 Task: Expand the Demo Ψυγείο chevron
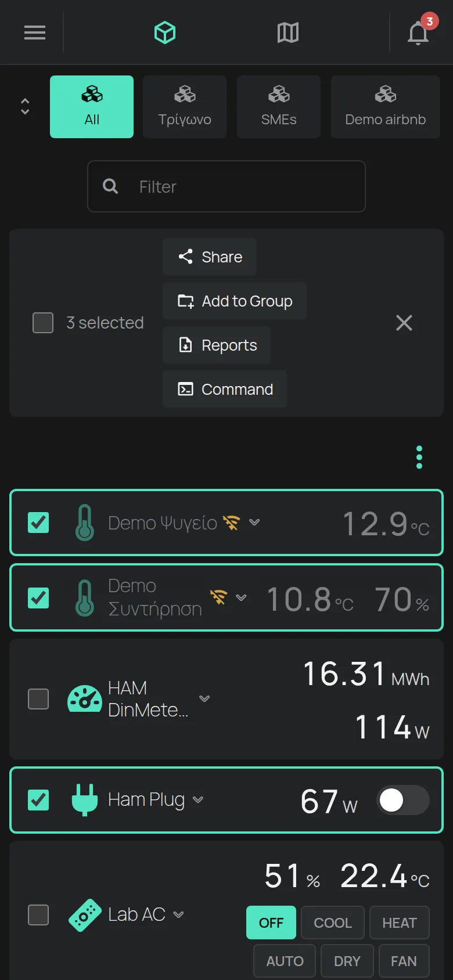tap(254, 522)
